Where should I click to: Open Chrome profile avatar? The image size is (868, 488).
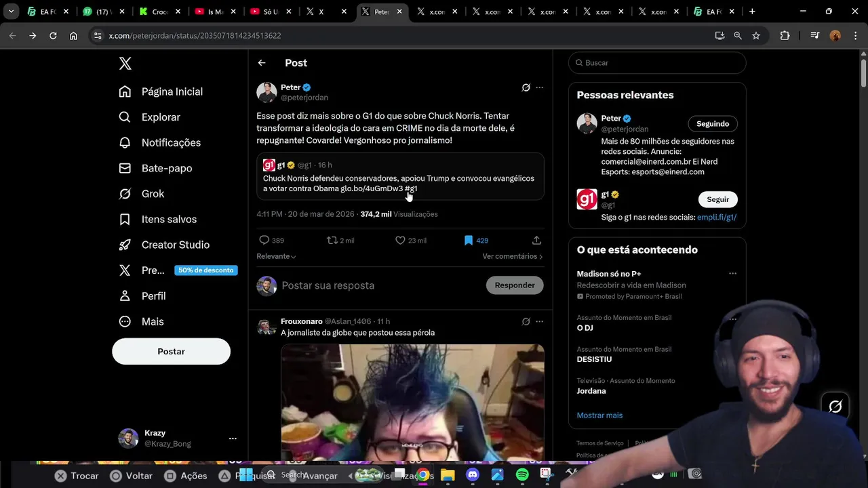pos(835,35)
